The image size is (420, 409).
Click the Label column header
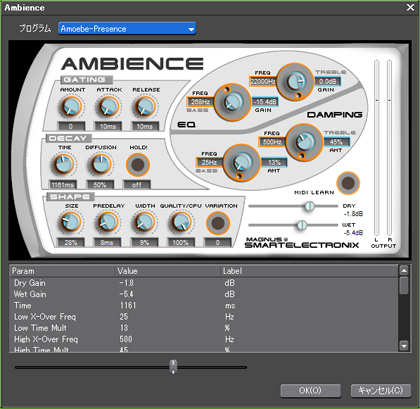tap(309, 271)
